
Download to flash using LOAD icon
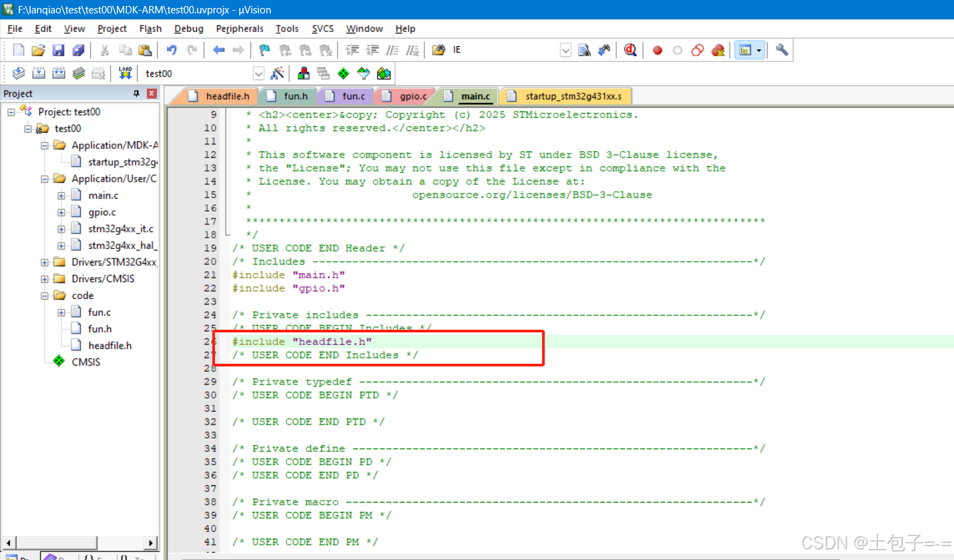pos(125,73)
